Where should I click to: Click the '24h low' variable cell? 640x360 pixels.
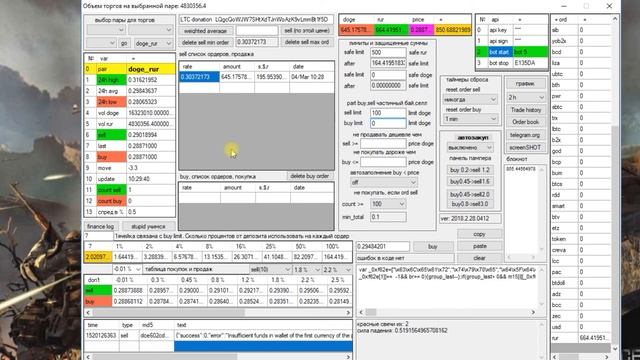[x=111, y=102]
